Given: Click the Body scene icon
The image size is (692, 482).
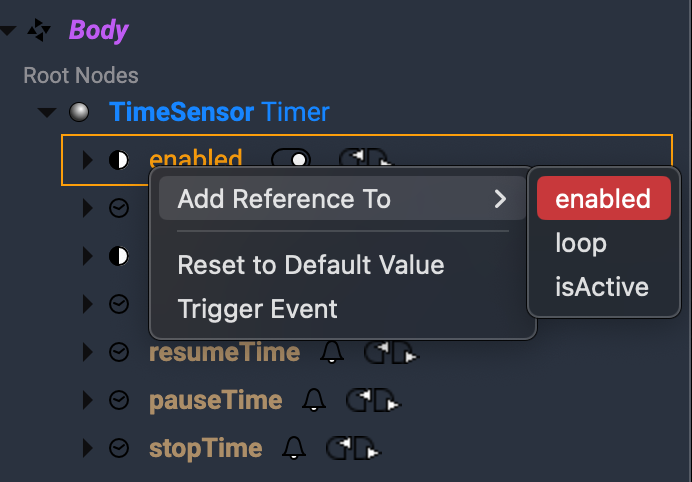Looking at the screenshot, I should pyautogui.click(x=39, y=31).
